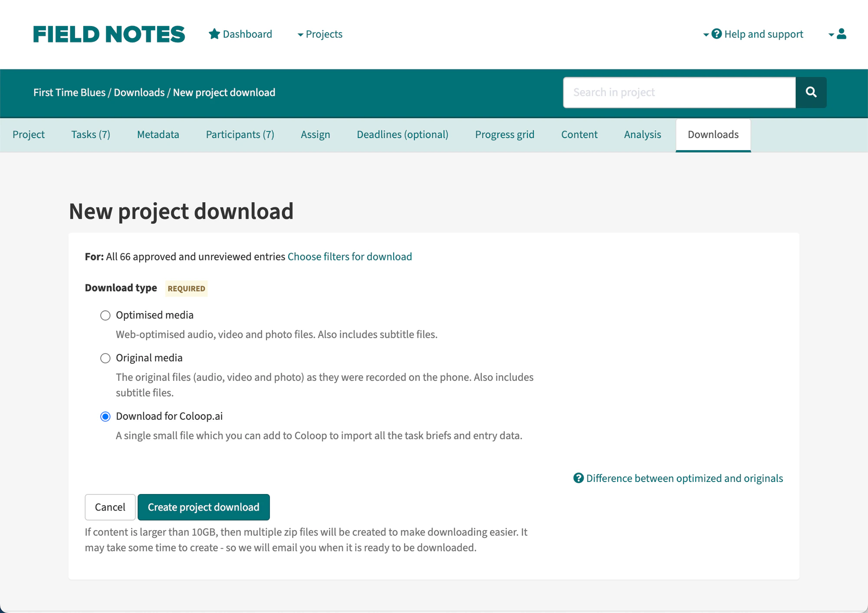Expand the user account dropdown caret
Viewport: 868px width, 613px height.
pos(831,34)
